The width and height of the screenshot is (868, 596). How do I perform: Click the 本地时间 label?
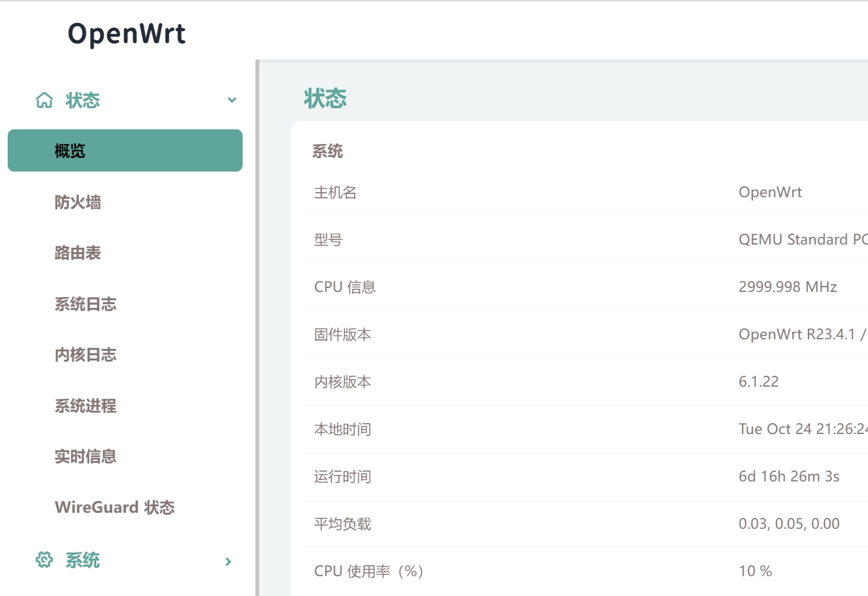tap(342, 429)
